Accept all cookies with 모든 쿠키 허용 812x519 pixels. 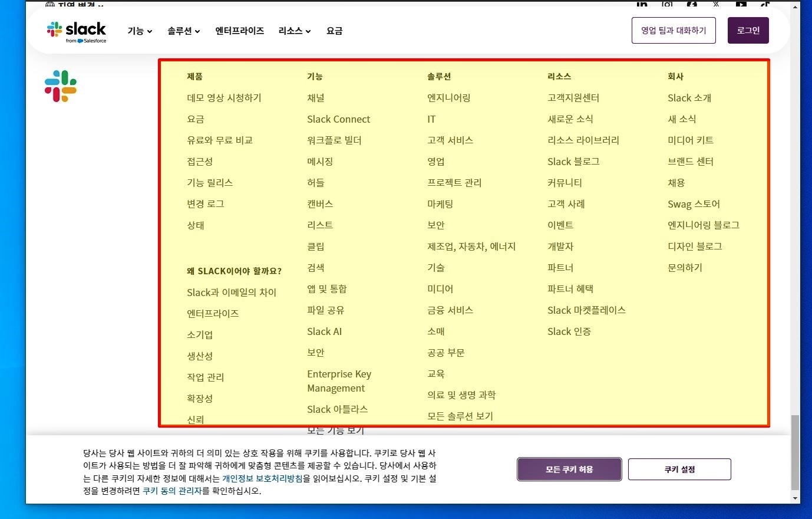569,469
